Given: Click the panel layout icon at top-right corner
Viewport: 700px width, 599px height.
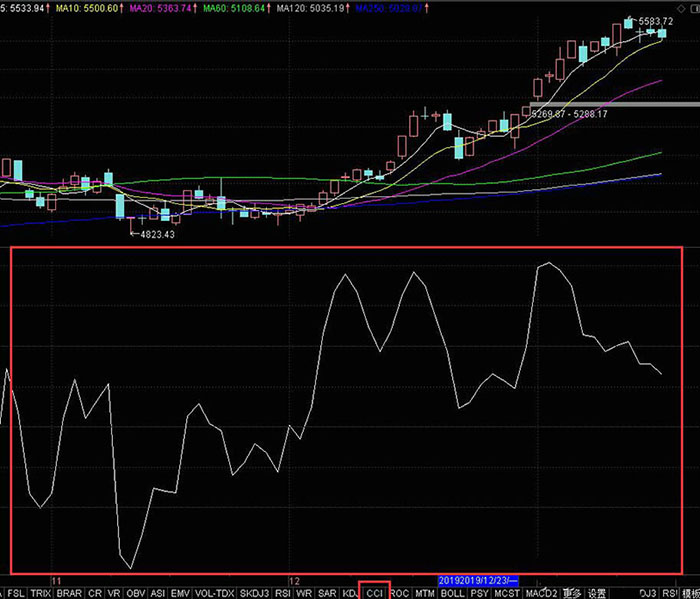Looking at the screenshot, I should point(695,8).
